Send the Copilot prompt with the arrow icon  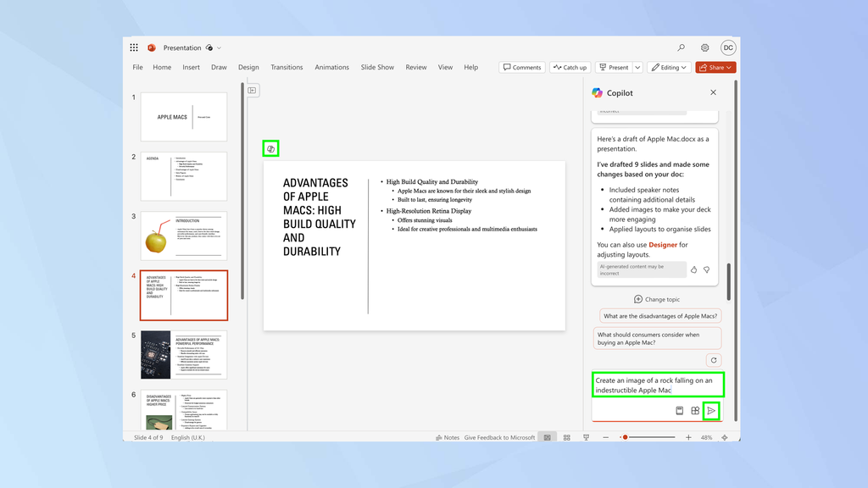pyautogui.click(x=711, y=410)
